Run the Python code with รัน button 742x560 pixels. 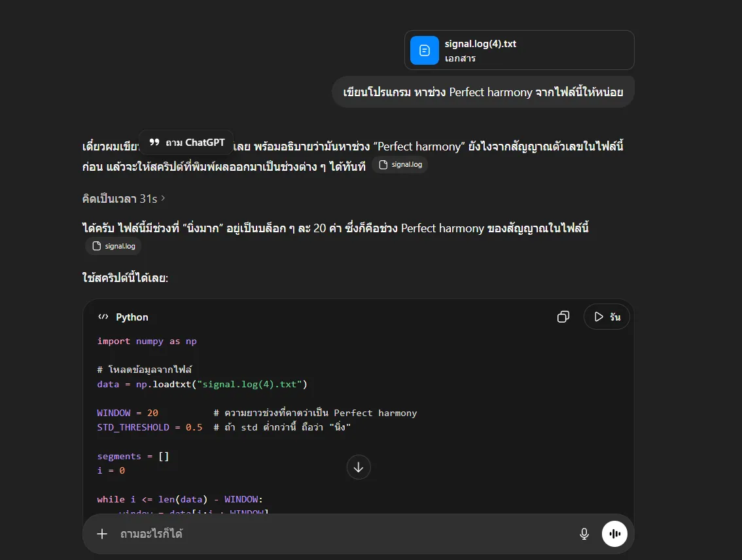pyautogui.click(x=607, y=317)
